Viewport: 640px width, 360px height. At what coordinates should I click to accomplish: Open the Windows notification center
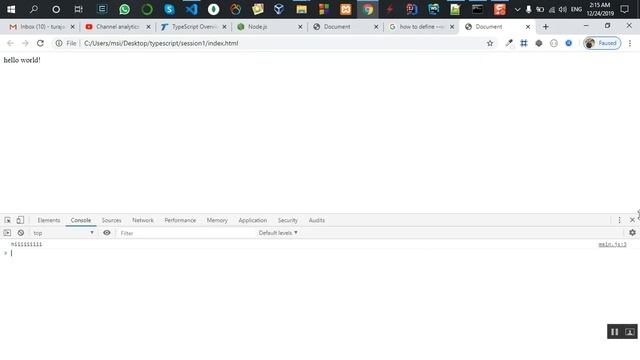pyautogui.click(x=624, y=9)
